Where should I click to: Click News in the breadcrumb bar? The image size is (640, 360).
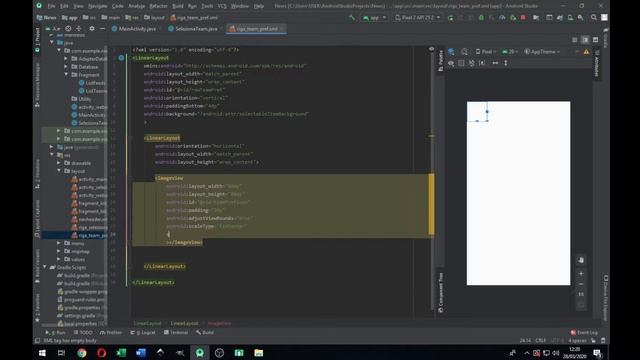tap(47, 18)
